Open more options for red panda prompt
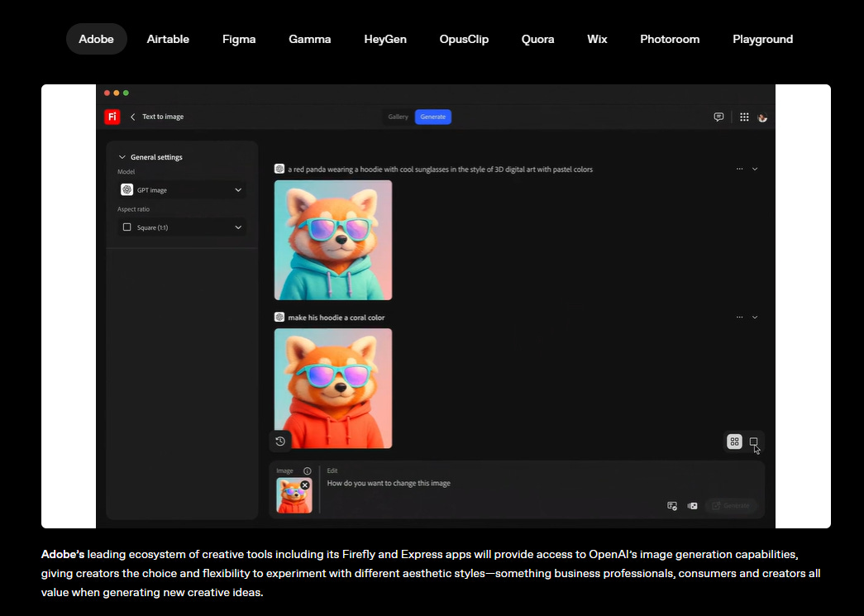Viewport: 864px width, 616px height. coord(739,169)
